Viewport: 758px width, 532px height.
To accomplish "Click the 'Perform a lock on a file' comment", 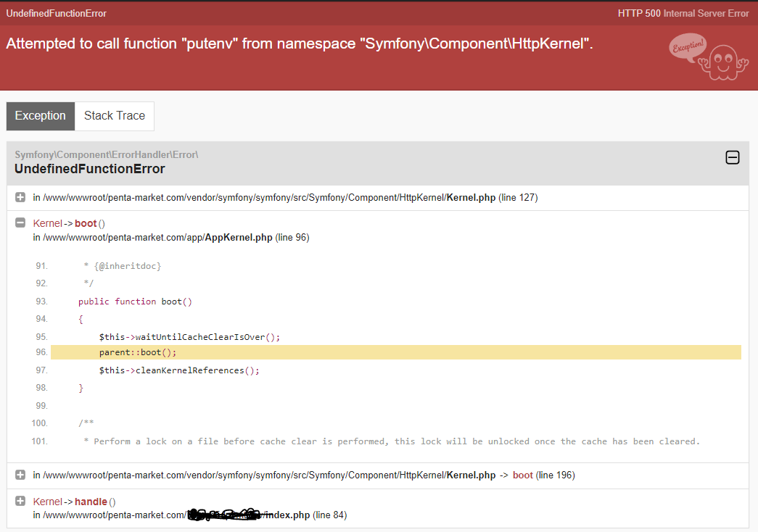I will (392, 441).
